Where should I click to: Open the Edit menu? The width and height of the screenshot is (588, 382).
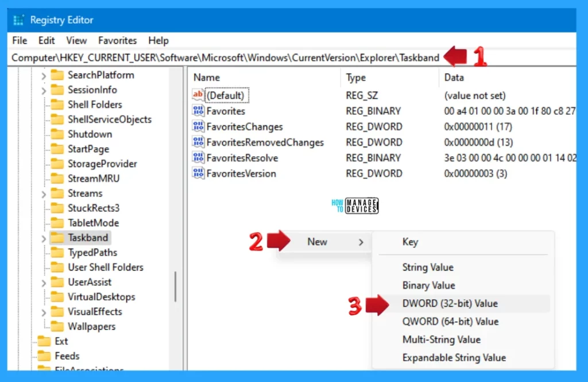47,41
